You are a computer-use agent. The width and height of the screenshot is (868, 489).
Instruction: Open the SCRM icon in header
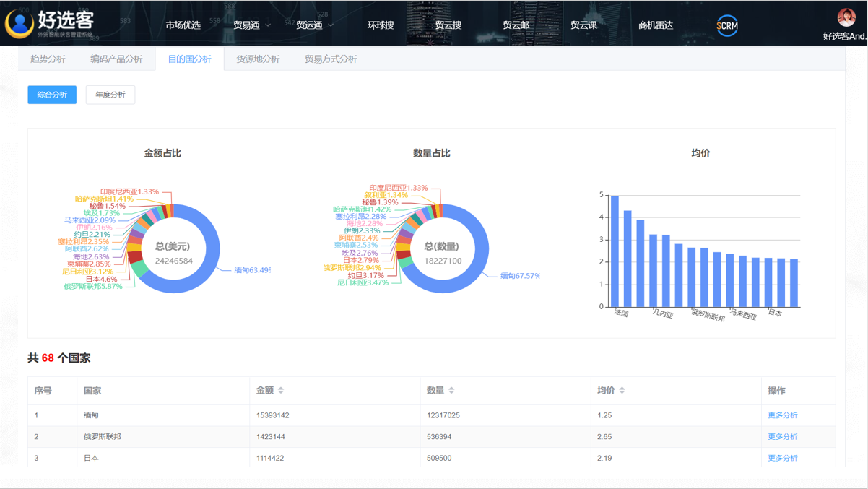726,25
